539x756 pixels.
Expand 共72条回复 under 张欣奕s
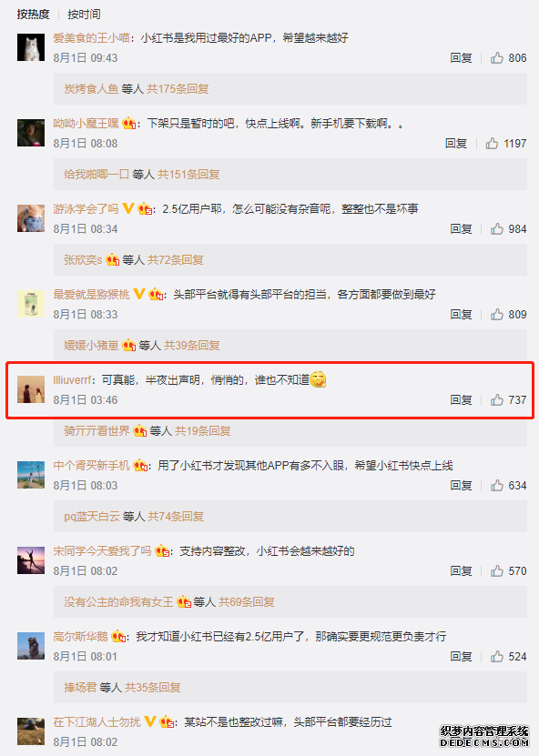pyautogui.click(x=176, y=260)
